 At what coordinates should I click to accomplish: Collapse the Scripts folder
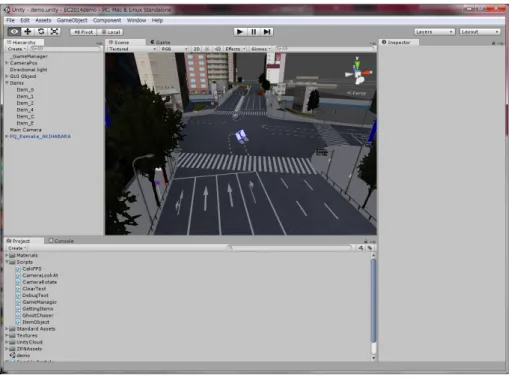7,262
